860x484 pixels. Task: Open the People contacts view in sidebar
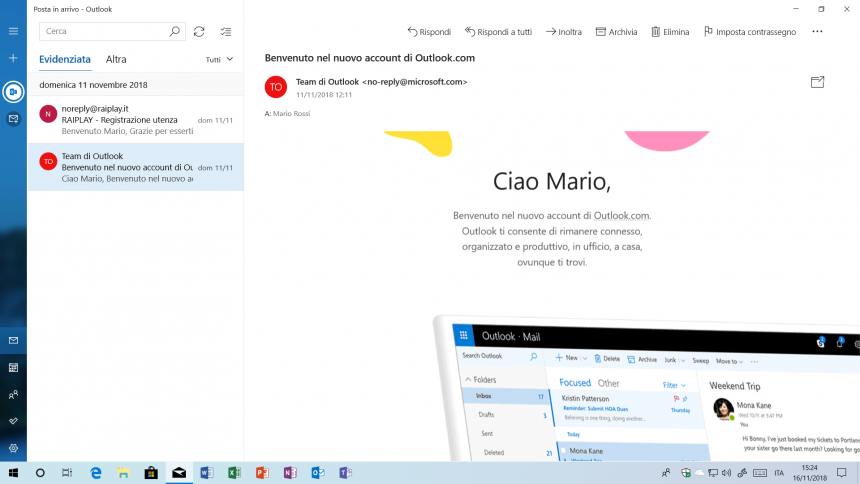pyautogui.click(x=13, y=395)
